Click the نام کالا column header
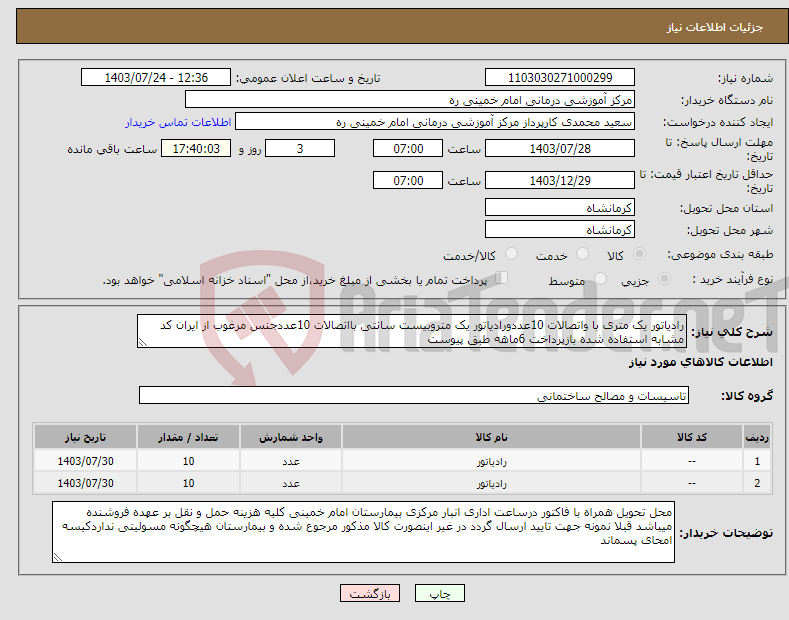 pos(491,437)
